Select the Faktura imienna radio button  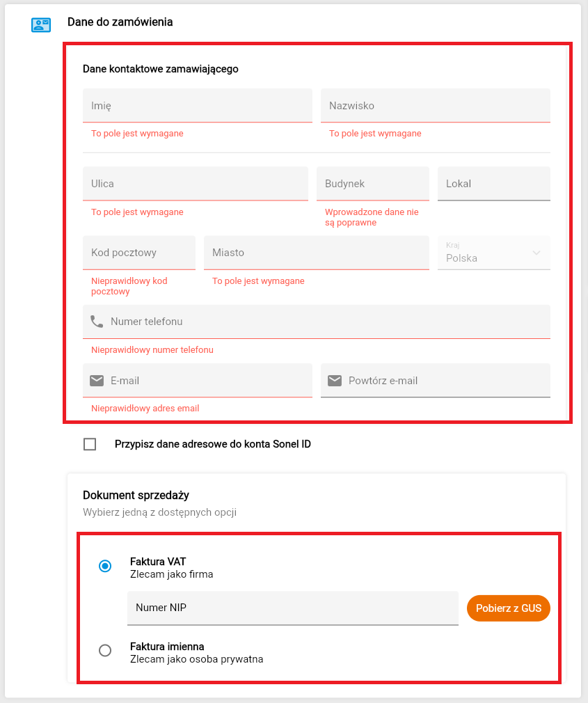(x=105, y=651)
